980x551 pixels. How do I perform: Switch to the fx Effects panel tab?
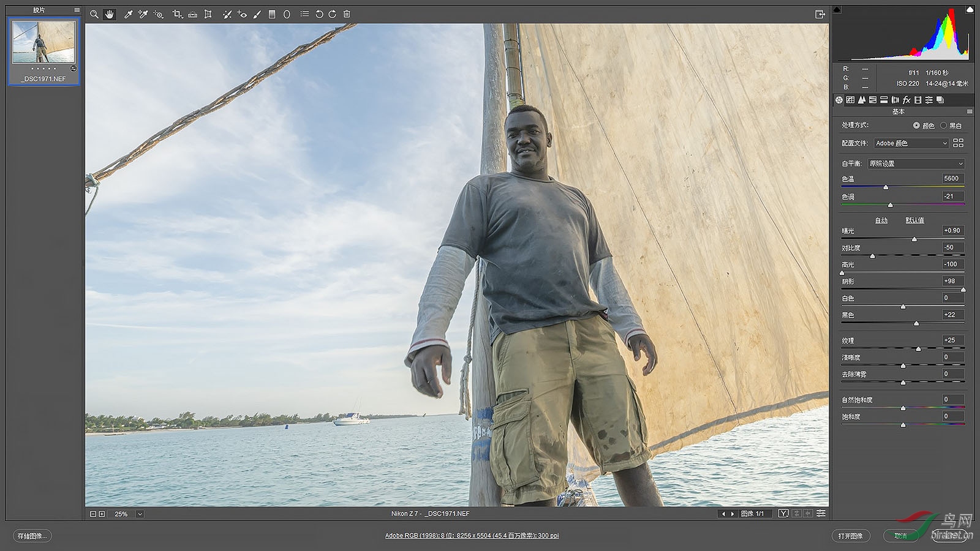906,100
